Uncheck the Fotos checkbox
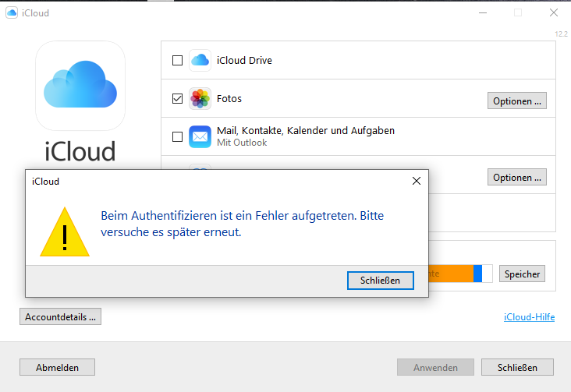The image size is (571, 392). [177, 99]
